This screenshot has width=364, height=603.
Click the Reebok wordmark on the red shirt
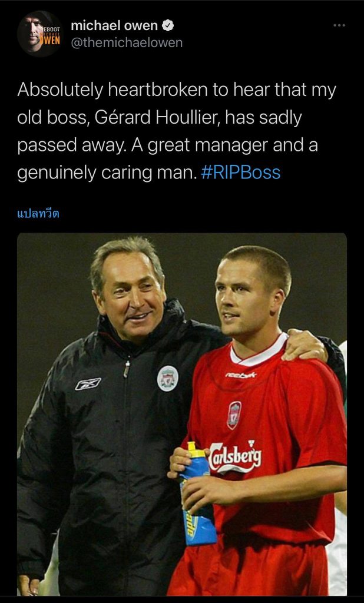click(240, 375)
